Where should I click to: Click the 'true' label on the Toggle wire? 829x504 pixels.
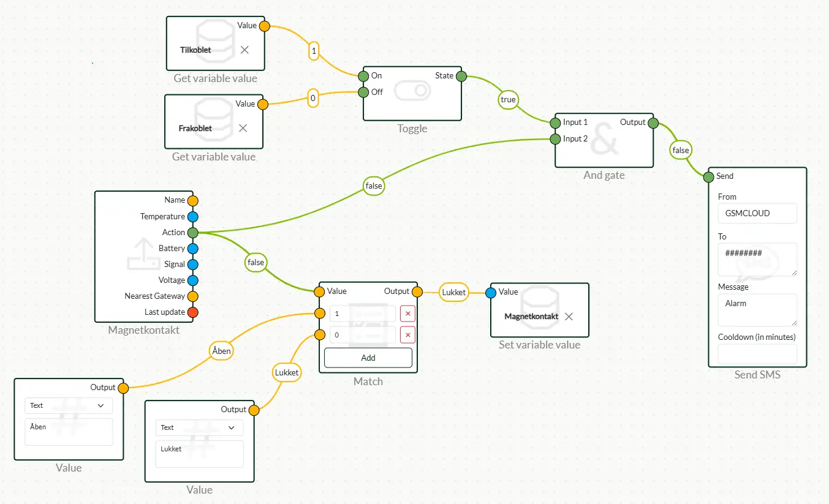[509, 99]
